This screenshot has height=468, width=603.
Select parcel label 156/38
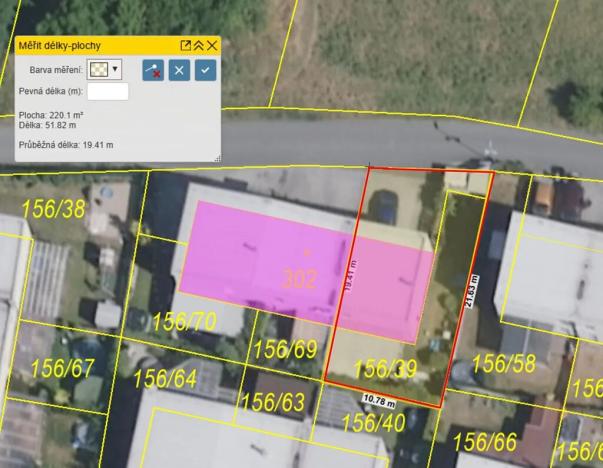(x=55, y=209)
